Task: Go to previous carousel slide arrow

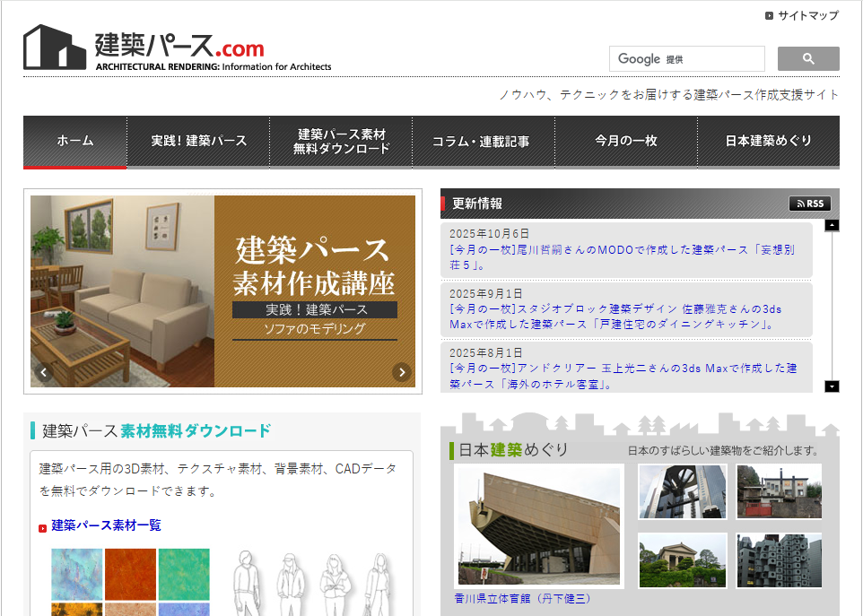Action: 43,371
